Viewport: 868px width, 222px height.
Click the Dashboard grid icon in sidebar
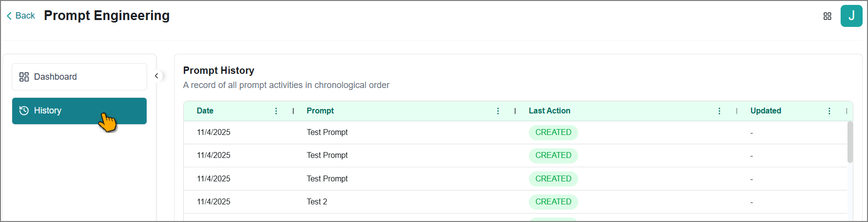point(24,77)
